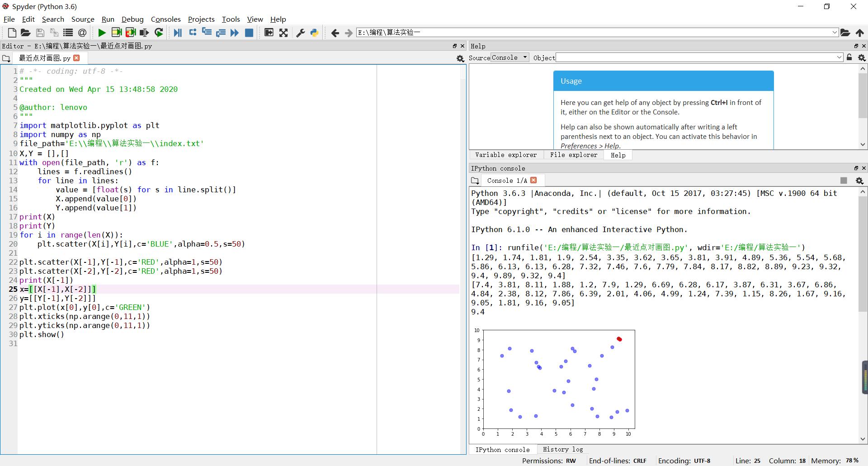Select the Help tab under Help pane

click(618, 155)
